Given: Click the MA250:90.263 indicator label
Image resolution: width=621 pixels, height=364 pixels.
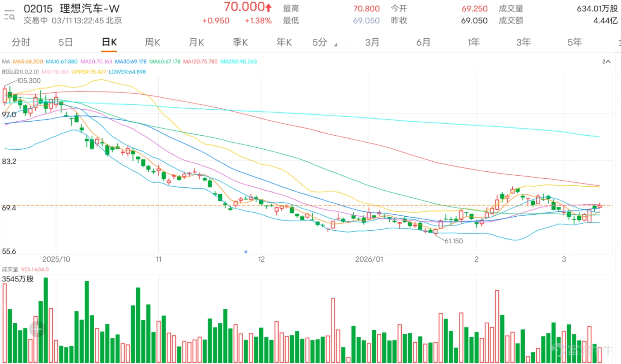Looking at the screenshot, I should tap(239, 62).
